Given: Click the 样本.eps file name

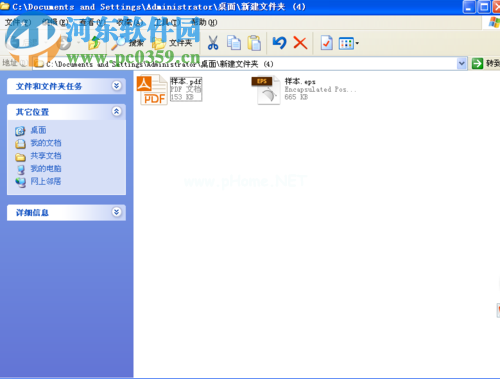Looking at the screenshot, I should tap(300, 81).
